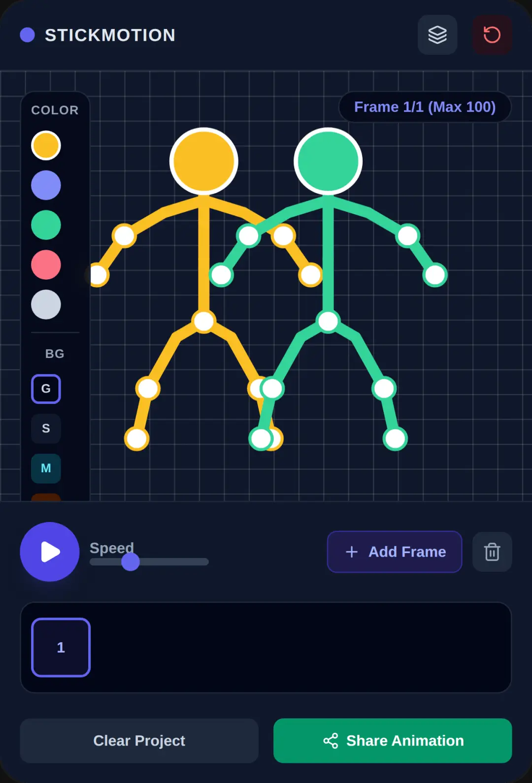Click the green figure's right elbow joint

(408, 235)
